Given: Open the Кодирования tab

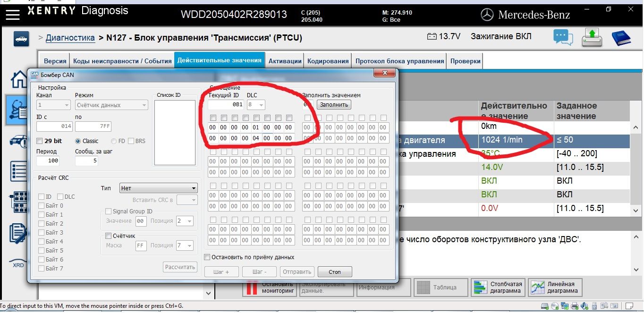Looking at the screenshot, I should 328,61.
